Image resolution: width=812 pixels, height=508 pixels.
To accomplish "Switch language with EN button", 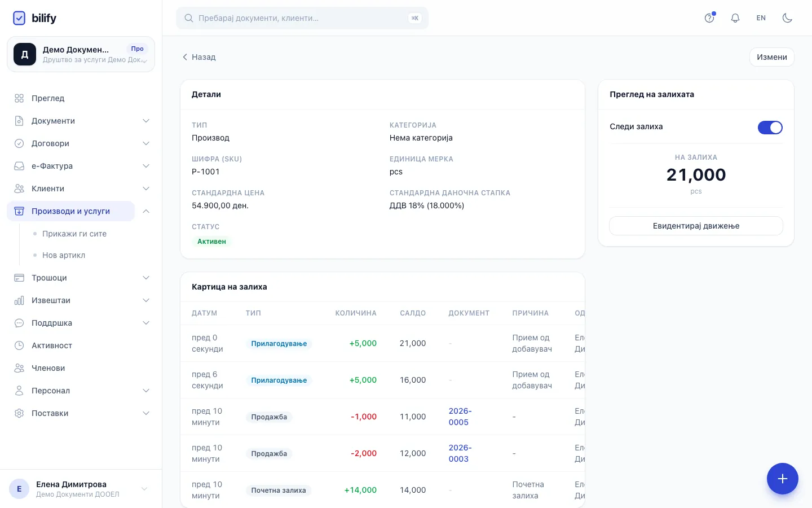I will [761, 18].
